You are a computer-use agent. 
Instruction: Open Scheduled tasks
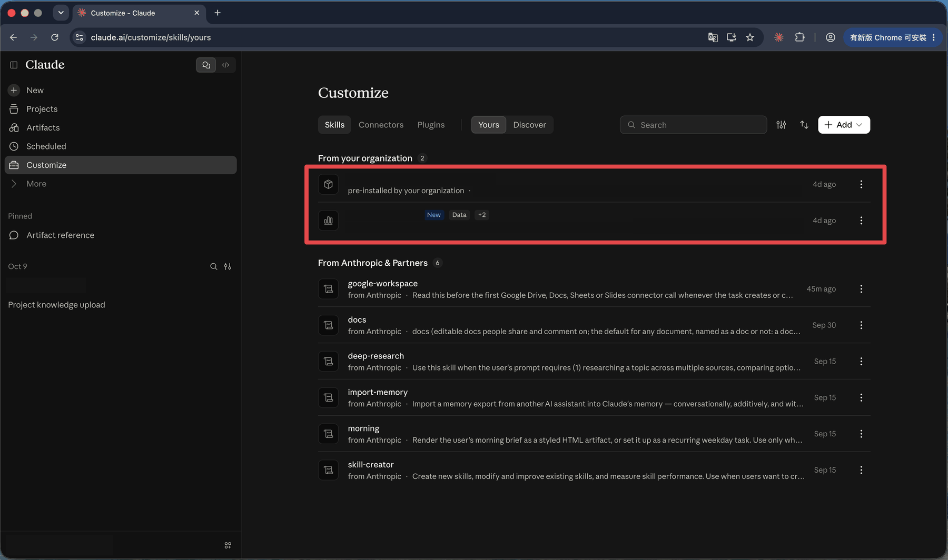(121, 146)
